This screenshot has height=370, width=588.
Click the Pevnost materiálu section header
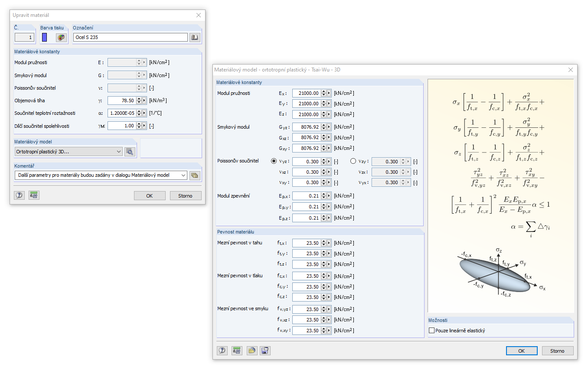click(x=320, y=232)
